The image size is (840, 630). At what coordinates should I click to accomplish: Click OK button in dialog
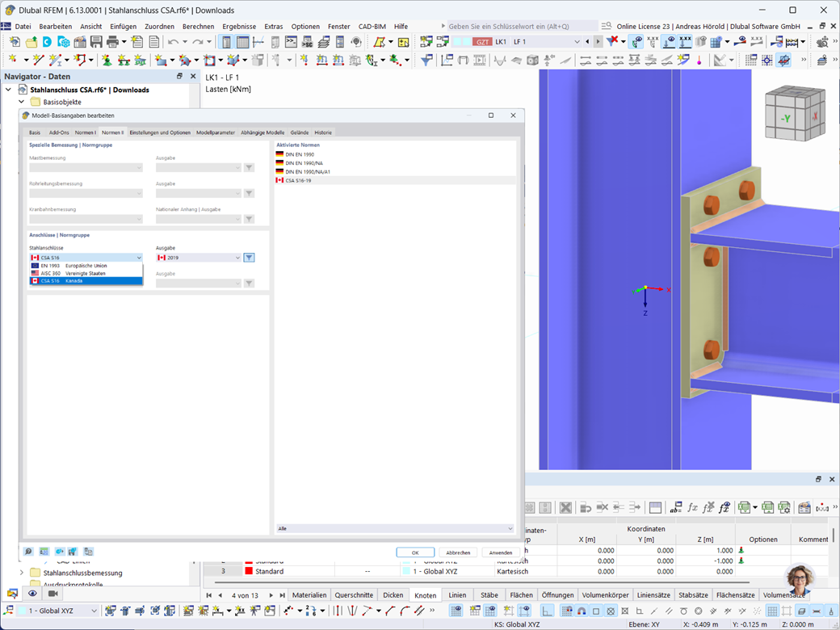(x=415, y=552)
